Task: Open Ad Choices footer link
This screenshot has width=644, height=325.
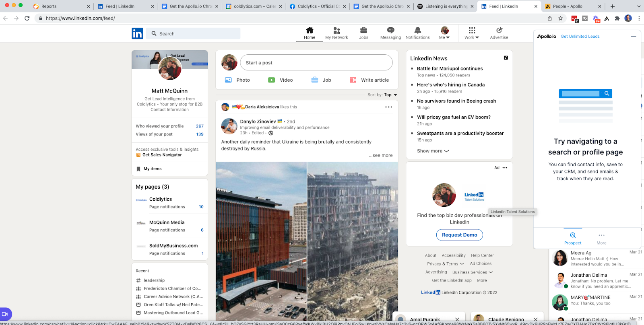Action: pyautogui.click(x=481, y=263)
